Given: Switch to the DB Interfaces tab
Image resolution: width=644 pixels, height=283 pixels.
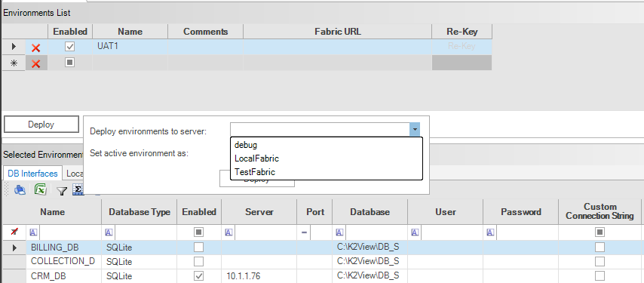Looking at the screenshot, I should coord(32,174).
